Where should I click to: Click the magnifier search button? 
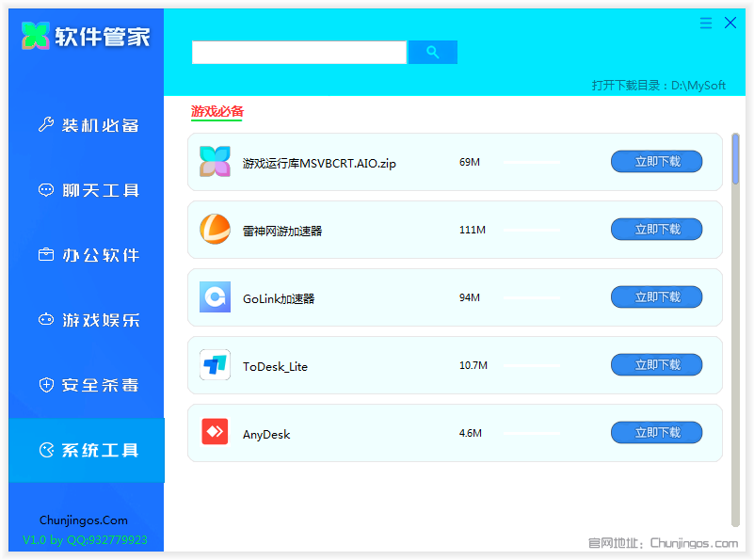click(433, 53)
